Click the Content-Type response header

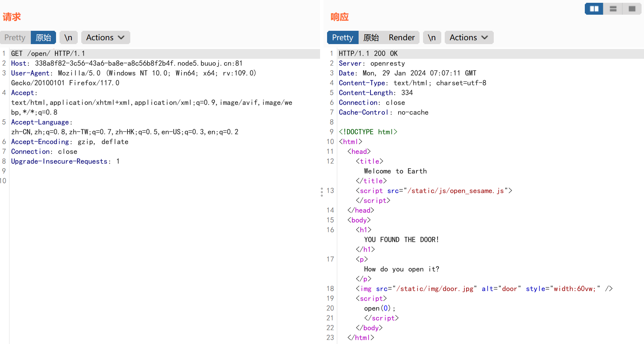tap(413, 83)
